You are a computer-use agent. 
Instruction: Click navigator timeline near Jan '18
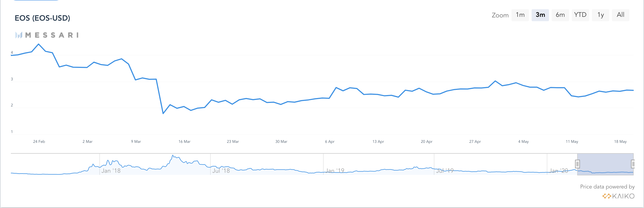(x=111, y=171)
